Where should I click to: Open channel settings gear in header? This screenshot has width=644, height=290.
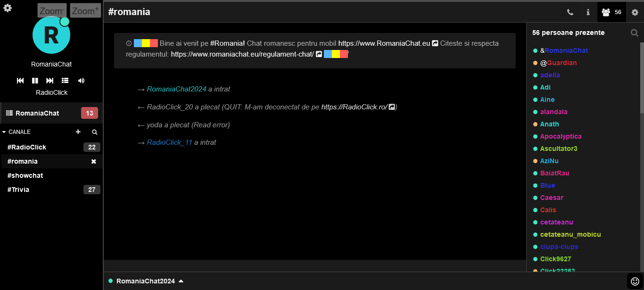click(635, 12)
